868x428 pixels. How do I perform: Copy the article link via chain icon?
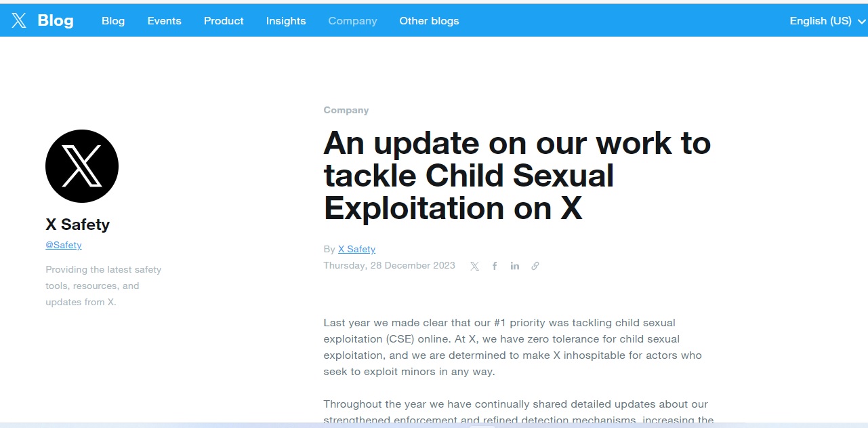535,266
